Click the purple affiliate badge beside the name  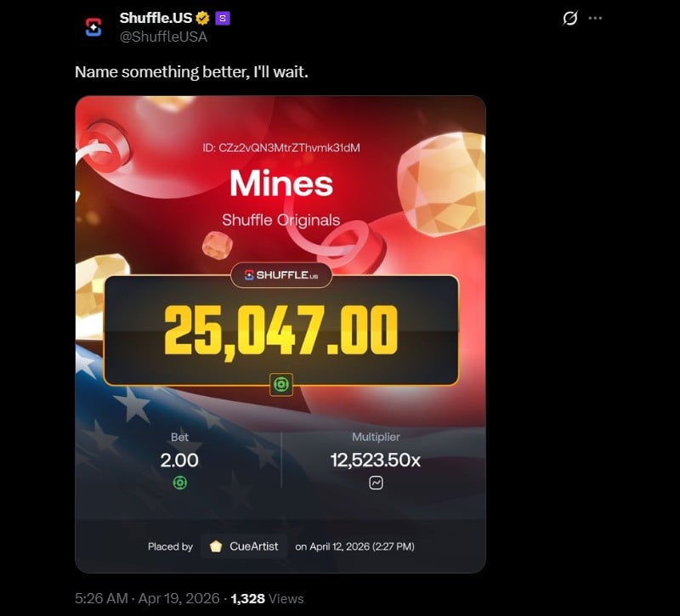[x=223, y=18]
